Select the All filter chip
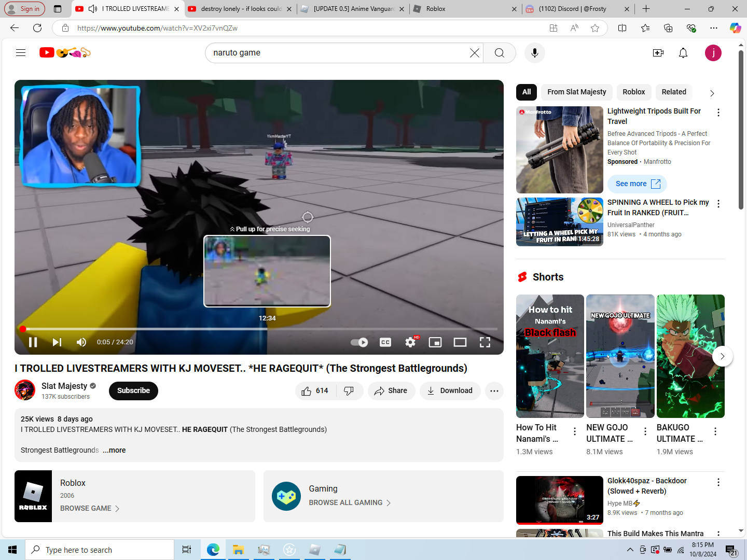Screen dimensions: 747x560 click(527, 92)
